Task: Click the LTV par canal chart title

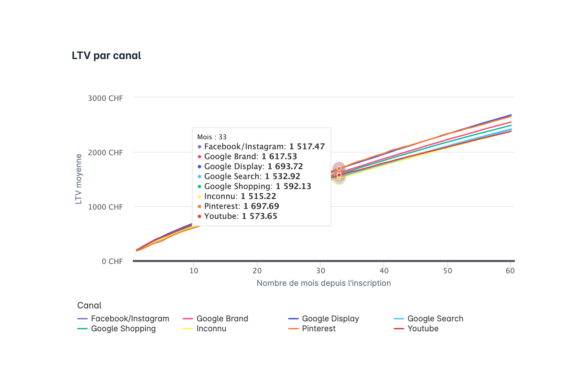Action: point(106,55)
